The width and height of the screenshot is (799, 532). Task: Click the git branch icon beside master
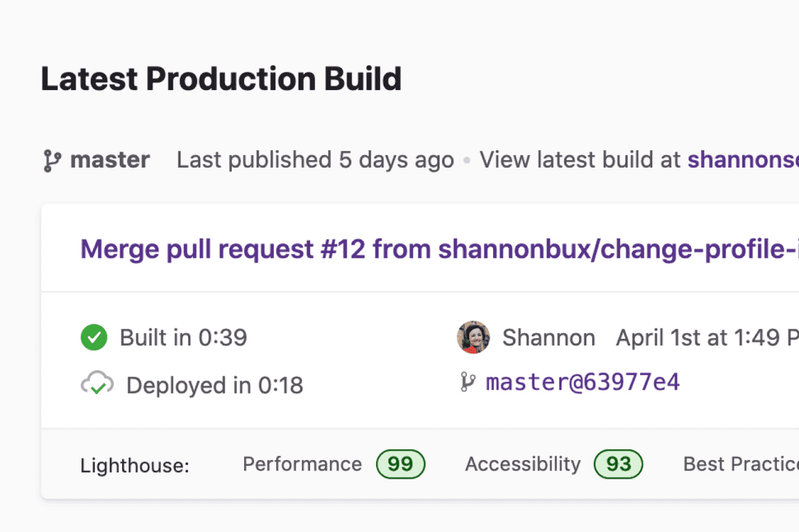tap(52, 160)
